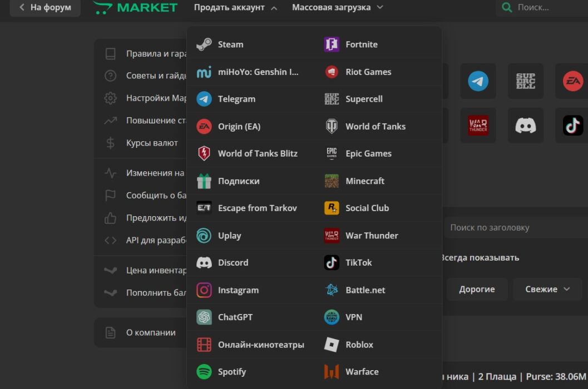Click the Spotify green icon

[x=204, y=372]
